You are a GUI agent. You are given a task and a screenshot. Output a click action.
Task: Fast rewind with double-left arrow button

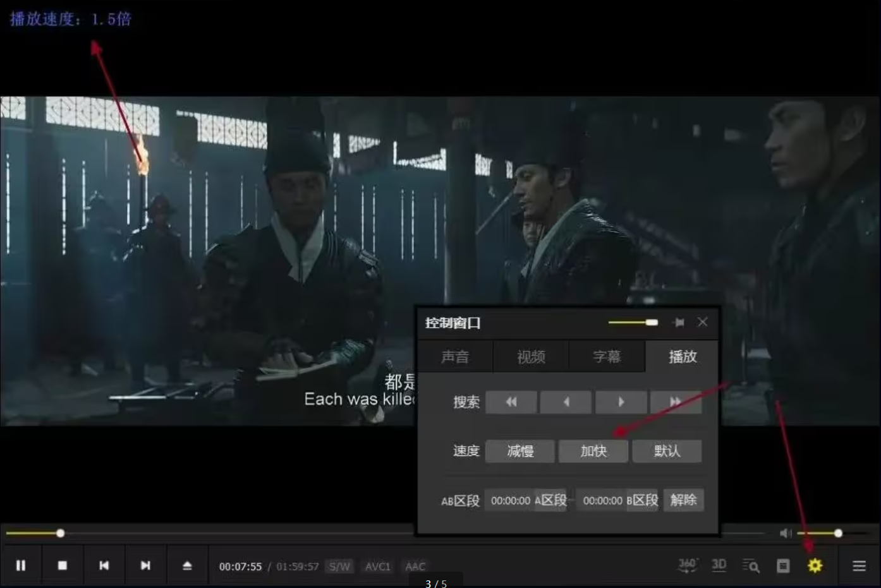pos(511,402)
